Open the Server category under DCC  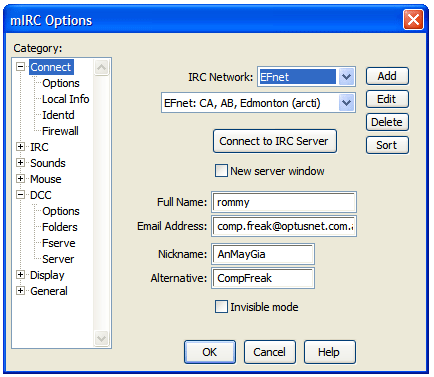[x=58, y=259]
